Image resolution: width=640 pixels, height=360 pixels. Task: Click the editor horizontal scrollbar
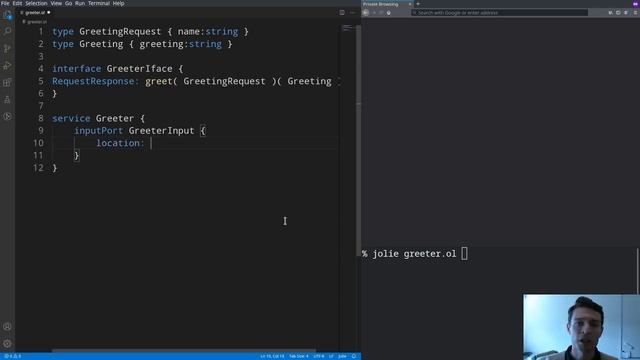pyautogui.click(x=184, y=350)
